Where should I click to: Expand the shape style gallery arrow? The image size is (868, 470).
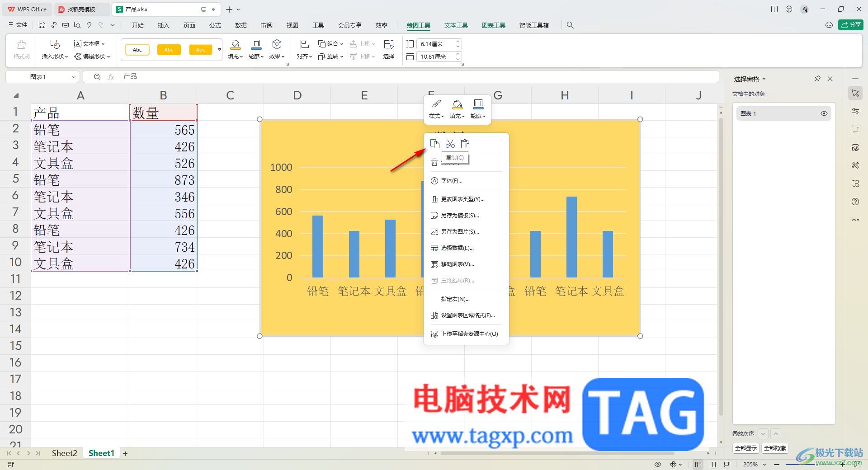[x=220, y=50]
